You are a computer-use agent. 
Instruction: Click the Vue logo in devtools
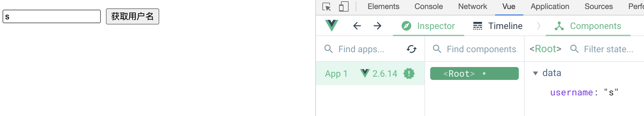pos(332,25)
